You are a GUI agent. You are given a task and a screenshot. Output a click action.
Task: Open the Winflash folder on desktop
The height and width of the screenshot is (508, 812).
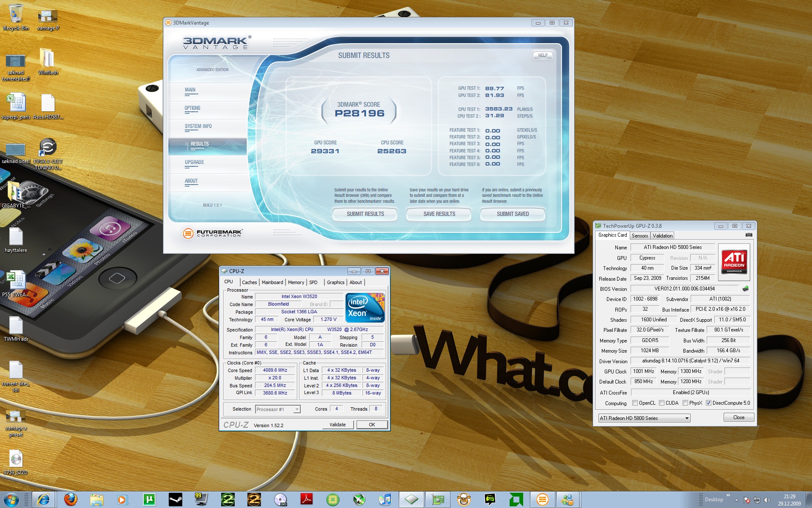[48, 61]
